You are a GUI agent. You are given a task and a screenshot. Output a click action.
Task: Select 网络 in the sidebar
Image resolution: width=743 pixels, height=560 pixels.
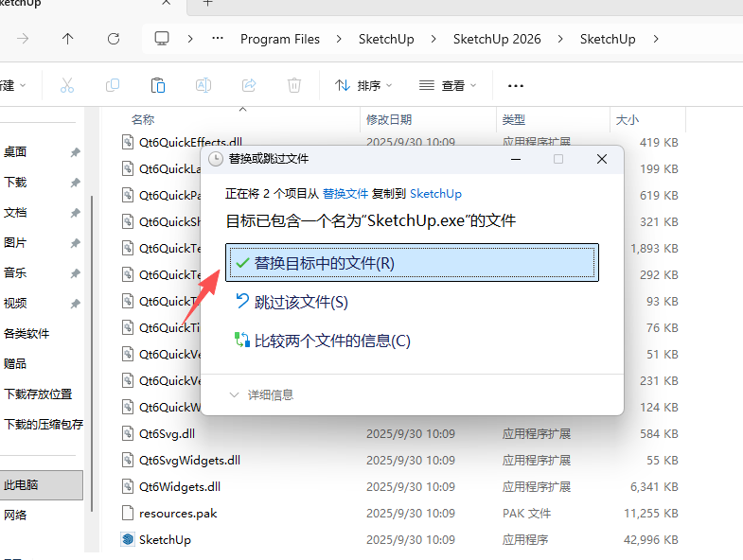15,516
